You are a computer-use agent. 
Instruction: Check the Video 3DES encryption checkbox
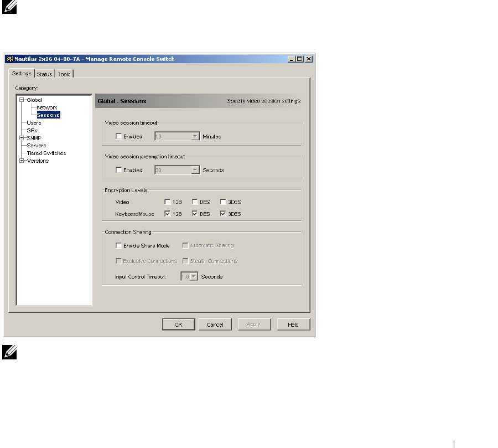pyautogui.click(x=223, y=202)
